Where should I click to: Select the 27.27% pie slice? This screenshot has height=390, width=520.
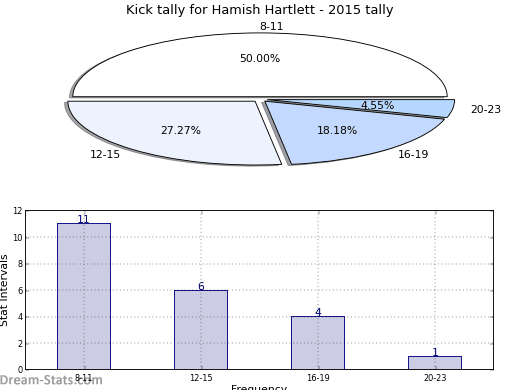[x=173, y=133]
